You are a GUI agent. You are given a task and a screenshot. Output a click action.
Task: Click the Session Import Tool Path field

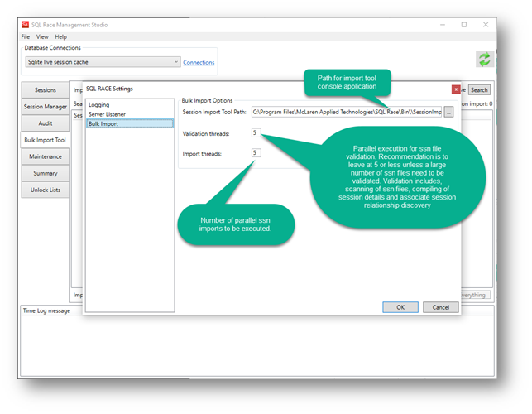click(347, 112)
